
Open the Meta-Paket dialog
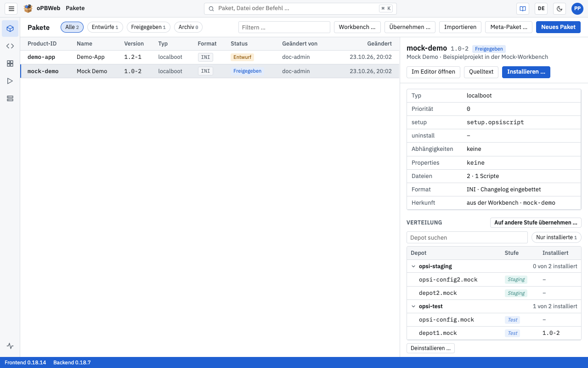point(509,27)
